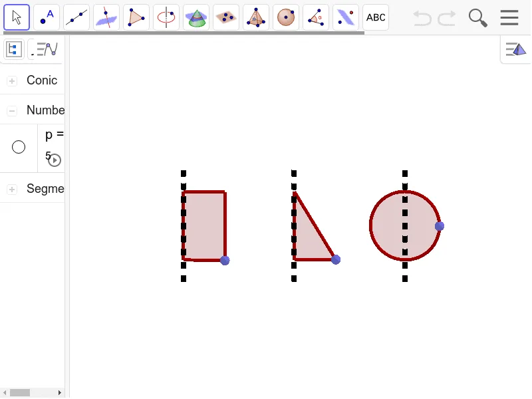Choose the Line through two points tool
The height and width of the screenshot is (399, 532).
tap(76, 17)
